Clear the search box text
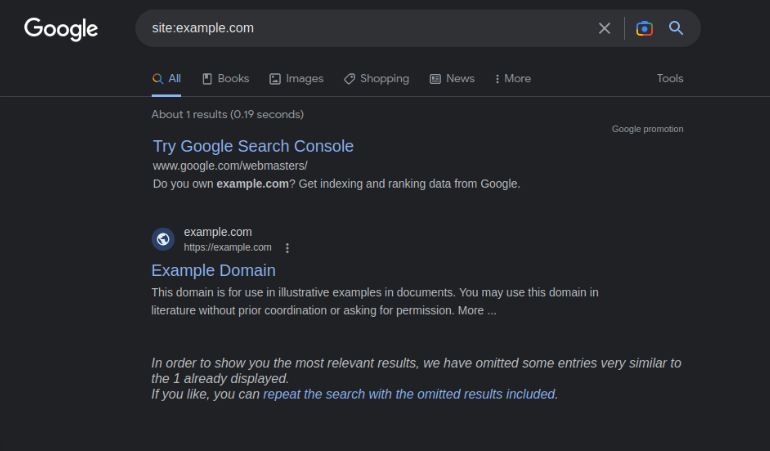 (604, 28)
